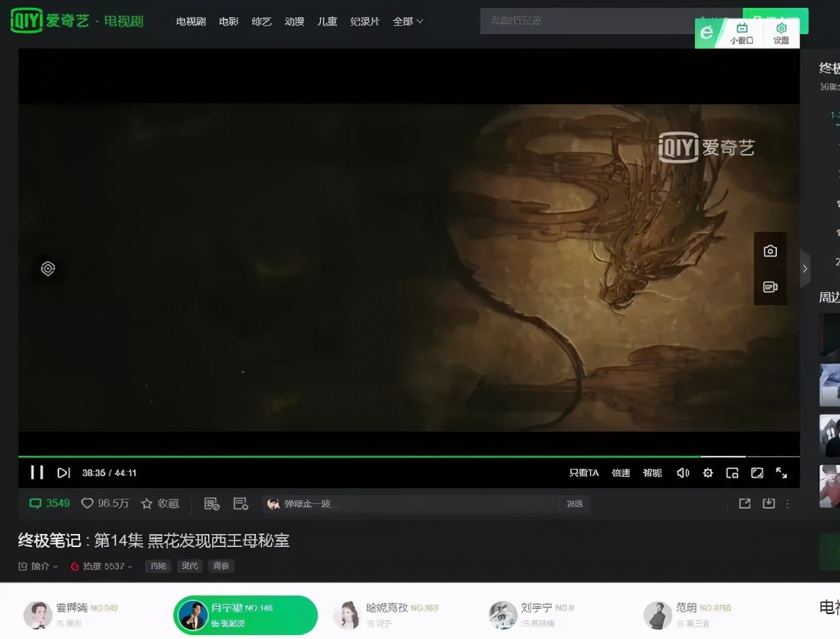Open the 动漫 navigation tab

click(294, 22)
